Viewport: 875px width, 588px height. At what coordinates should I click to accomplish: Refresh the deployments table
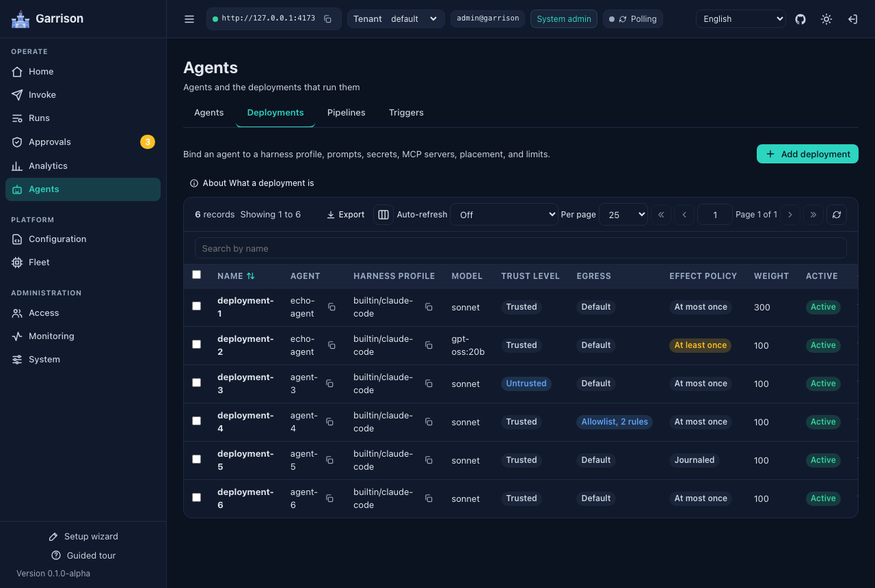[836, 215]
